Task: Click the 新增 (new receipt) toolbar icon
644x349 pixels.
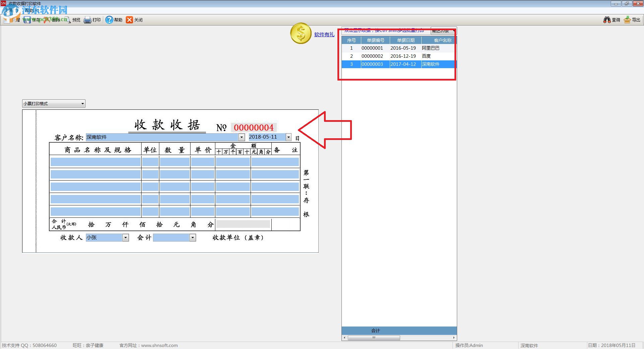Action: pos(7,20)
